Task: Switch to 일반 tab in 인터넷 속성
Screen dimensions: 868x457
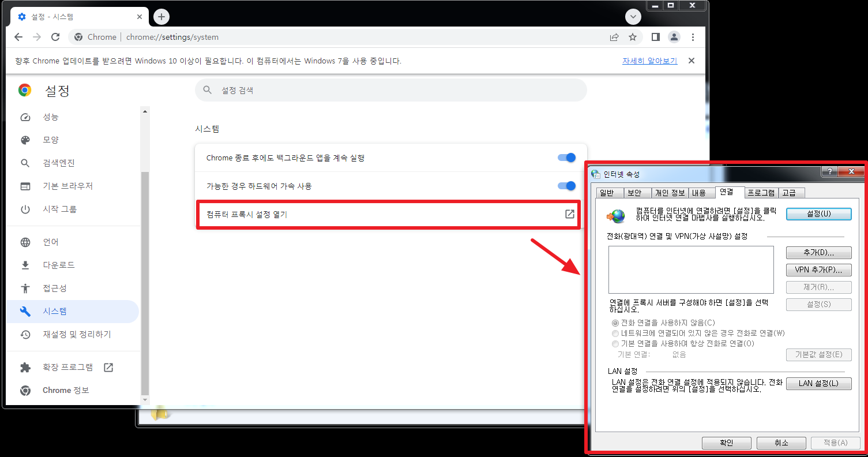Action: 611,193
